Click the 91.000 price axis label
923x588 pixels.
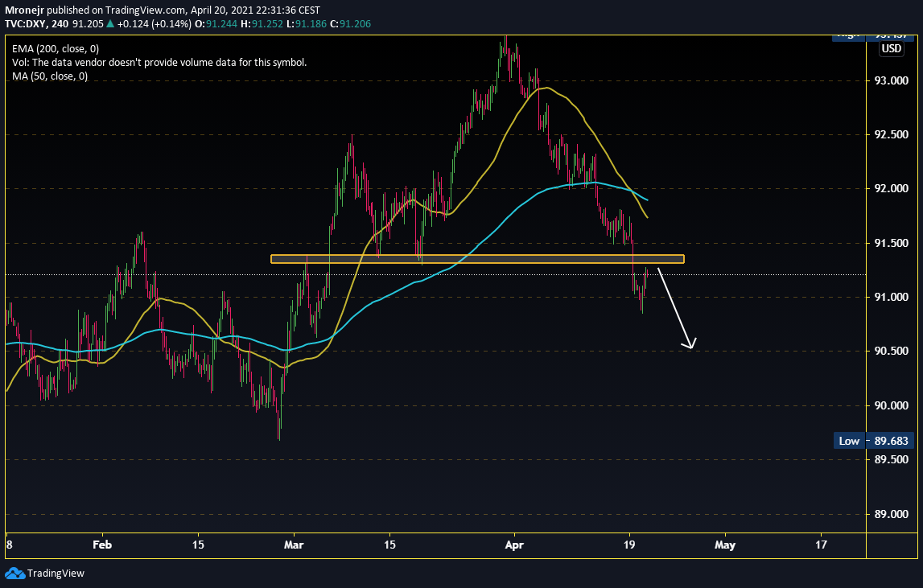point(891,298)
